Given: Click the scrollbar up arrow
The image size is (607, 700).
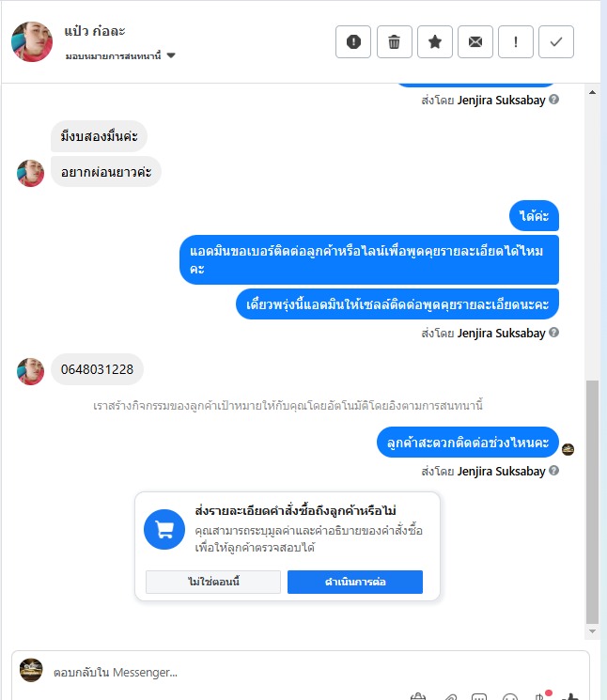Looking at the screenshot, I should click(592, 92).
